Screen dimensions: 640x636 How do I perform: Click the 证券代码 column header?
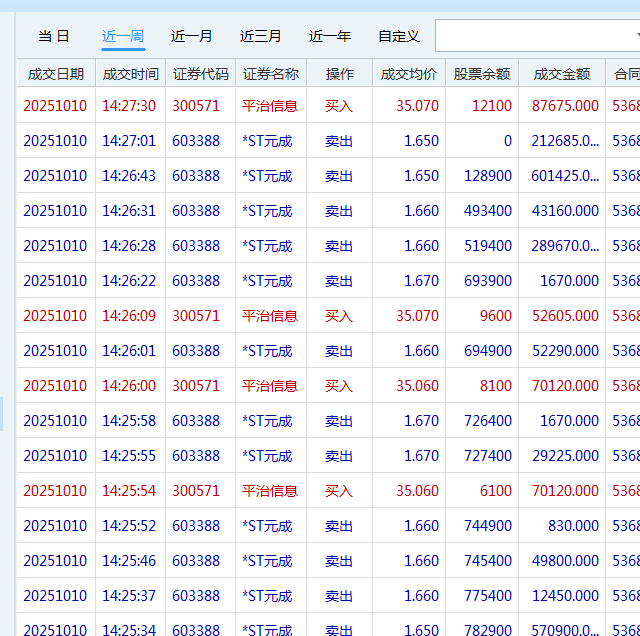tap(200, 74)
